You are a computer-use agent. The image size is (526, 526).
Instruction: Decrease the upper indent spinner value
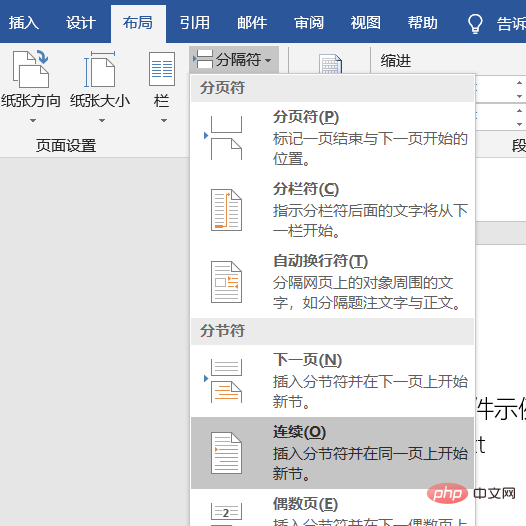tap(519, 96)
